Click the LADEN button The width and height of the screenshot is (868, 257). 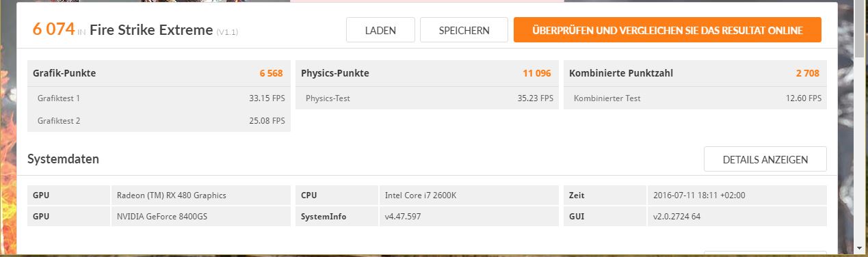(x=380, y=30)
